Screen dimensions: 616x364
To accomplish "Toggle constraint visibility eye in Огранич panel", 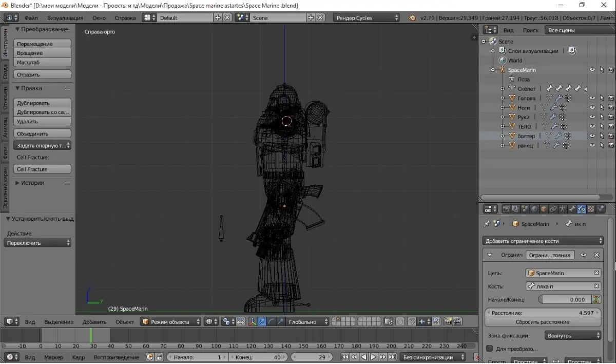I will (x=583, y=255).
